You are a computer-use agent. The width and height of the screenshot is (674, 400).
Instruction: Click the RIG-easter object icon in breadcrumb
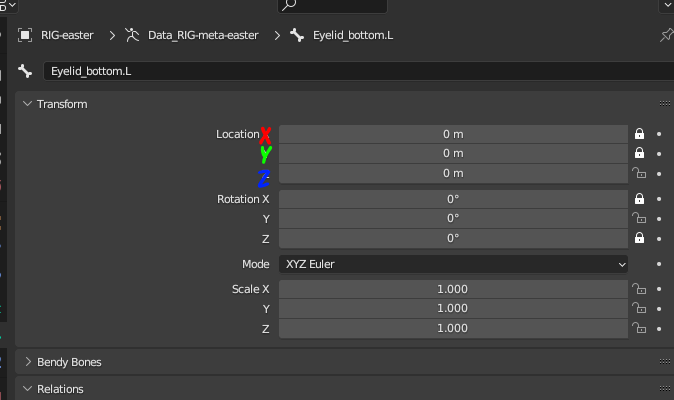(25, 35)
